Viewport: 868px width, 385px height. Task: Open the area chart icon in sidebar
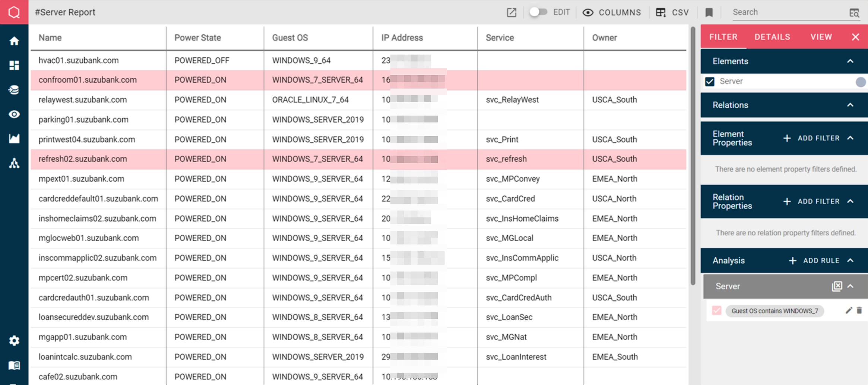click(x=14, y=139)
